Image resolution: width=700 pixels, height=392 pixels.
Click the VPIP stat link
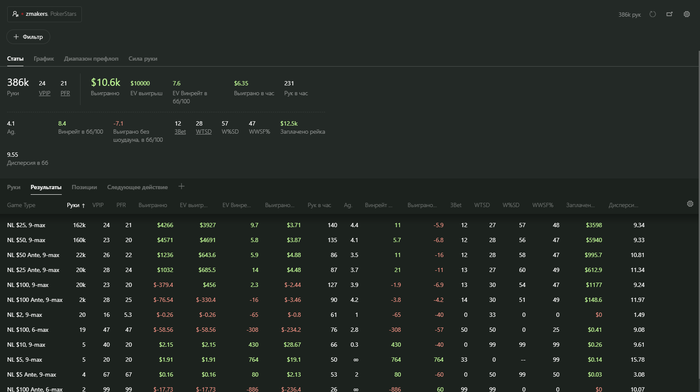(44, 93)
